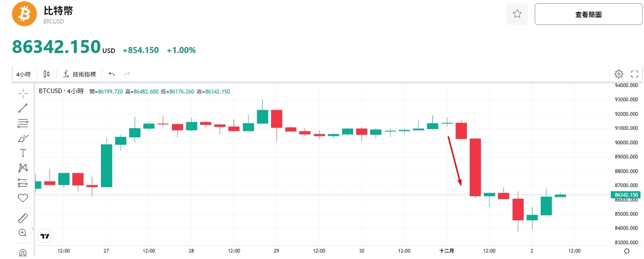Click the 86342.150 price scale label

[626, 195]
